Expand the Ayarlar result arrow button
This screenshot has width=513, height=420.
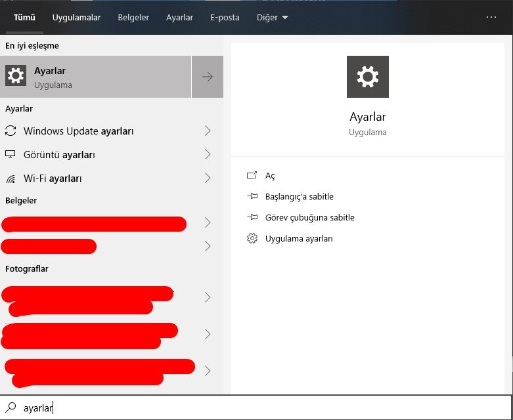coord(208,77)
